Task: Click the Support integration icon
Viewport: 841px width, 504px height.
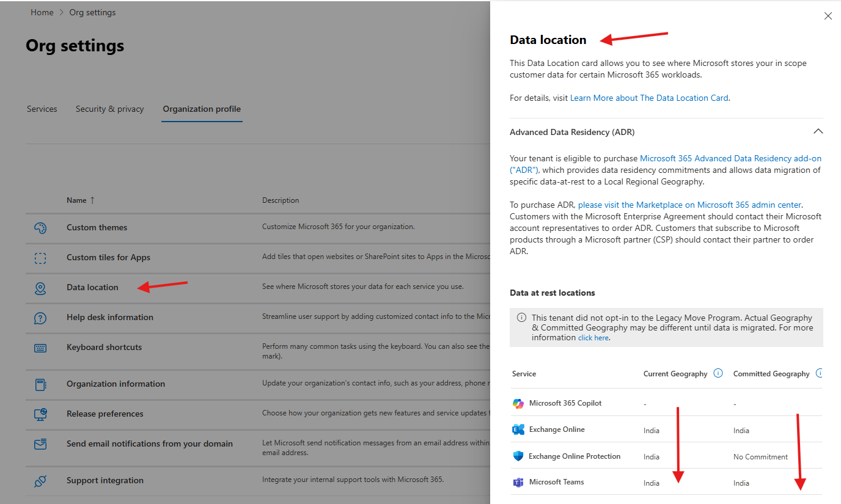Action: (x=40, y=480)
